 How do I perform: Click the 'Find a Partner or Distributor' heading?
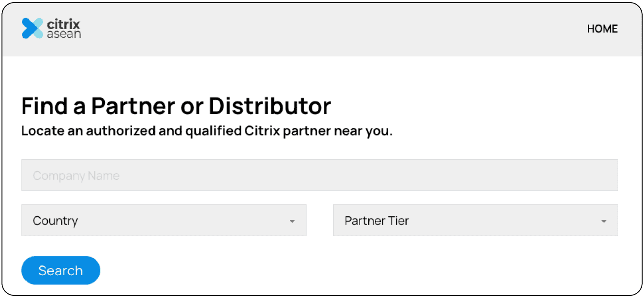176,106
